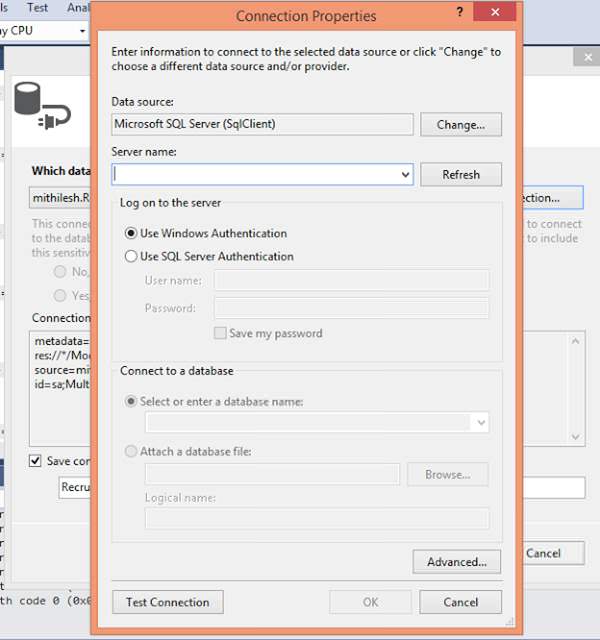Click the Refresh server list button

coord(461,175)
